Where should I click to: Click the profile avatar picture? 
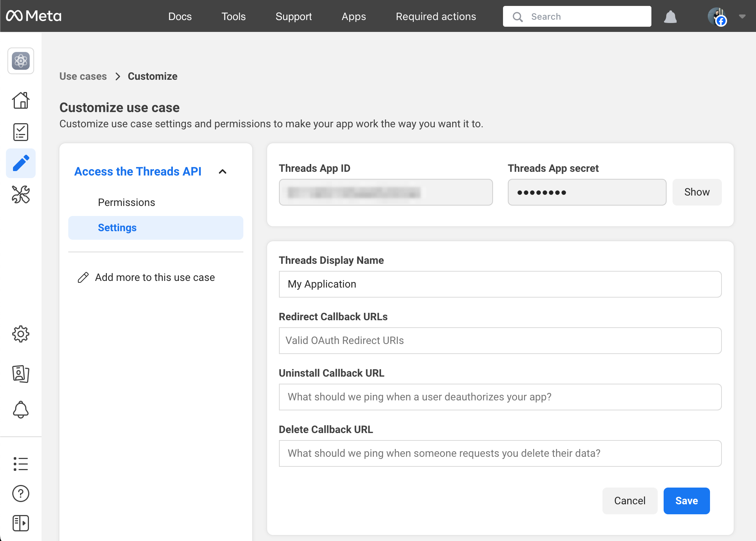tap(717, 17)
